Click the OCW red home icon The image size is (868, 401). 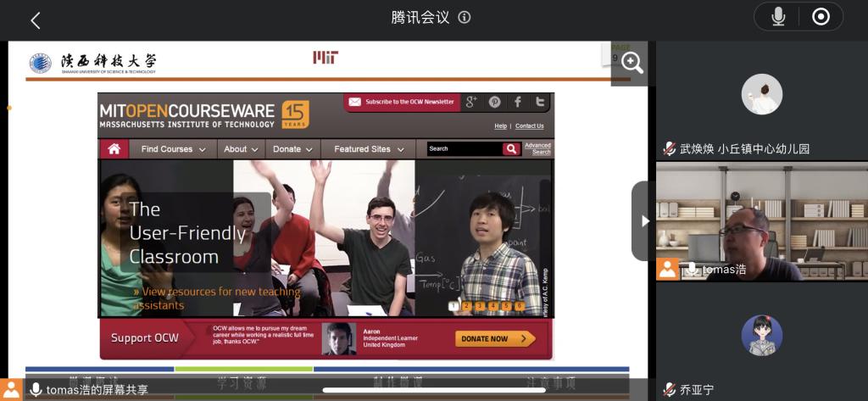114,149
